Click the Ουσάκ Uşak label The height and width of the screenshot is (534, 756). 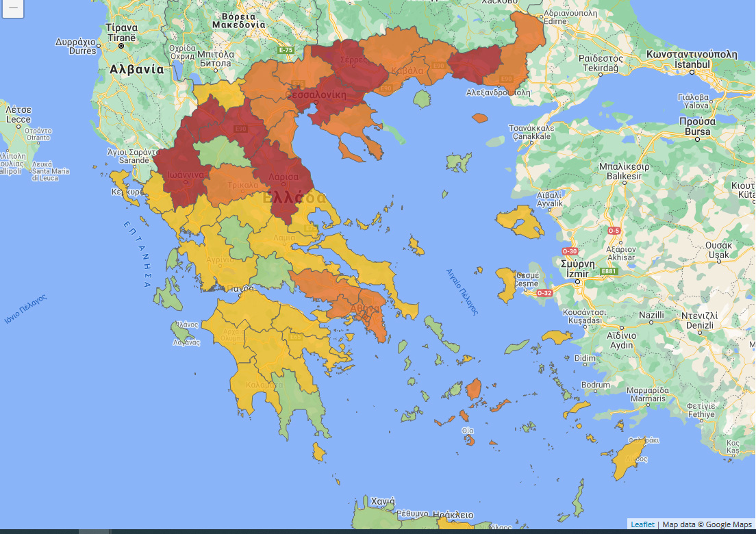pyautogui.click(x=718, y=250)
